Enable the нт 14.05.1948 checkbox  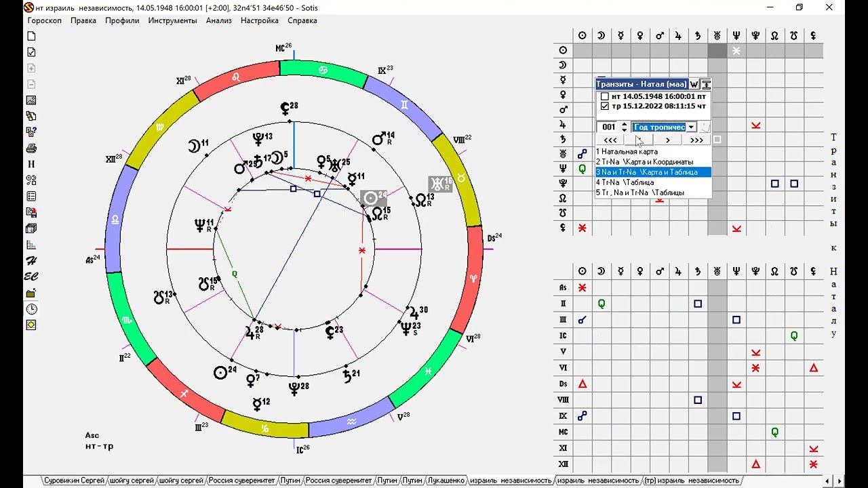605,97
